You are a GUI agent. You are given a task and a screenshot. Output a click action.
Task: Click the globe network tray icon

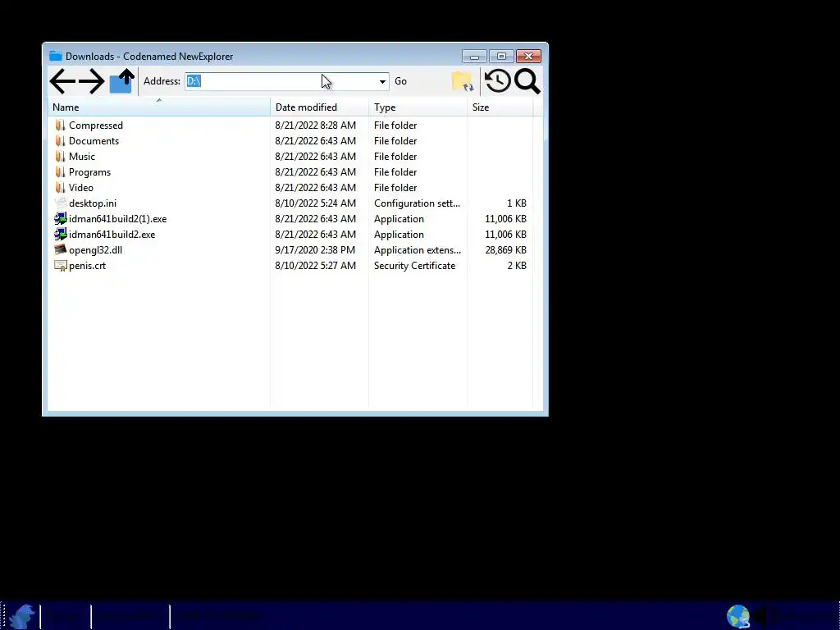[738, 617]
